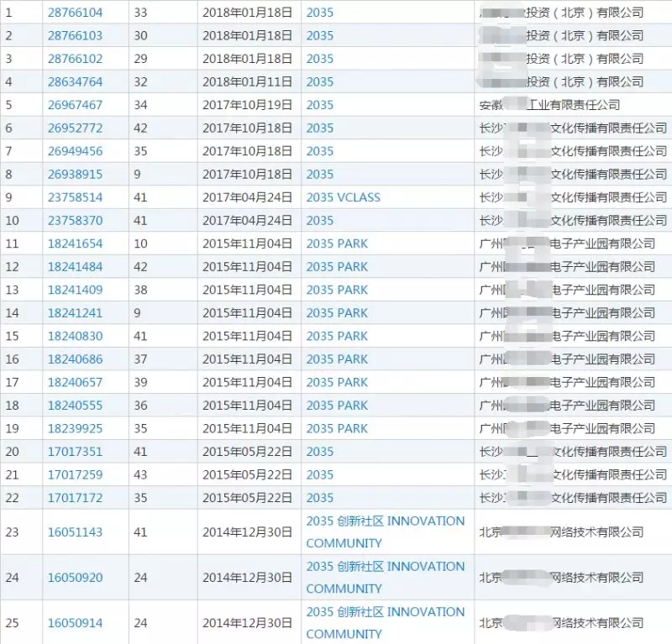Open registration number 18241241
672x644 pixels.
(75, 312)
